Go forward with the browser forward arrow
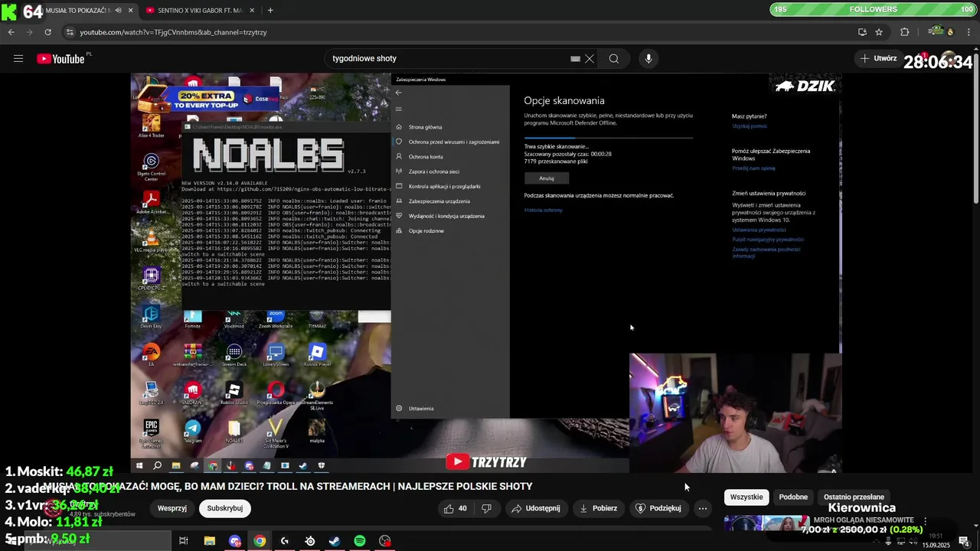 pyautogui.click(x=29, y=32)
